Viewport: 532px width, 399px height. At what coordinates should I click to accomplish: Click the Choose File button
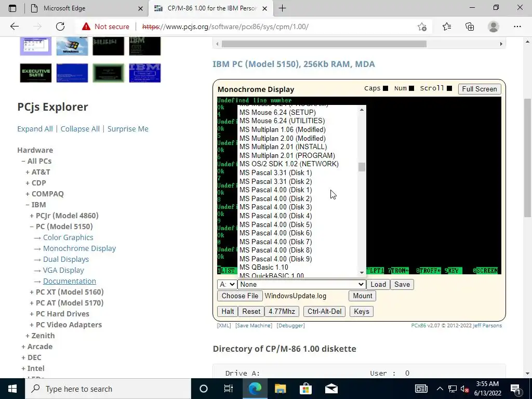(240, 296)
